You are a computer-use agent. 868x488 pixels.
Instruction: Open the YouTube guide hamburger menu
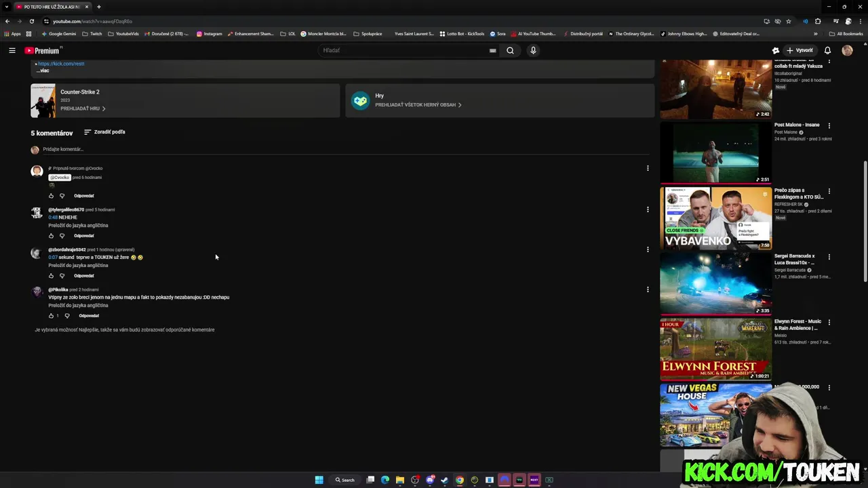click(x=12, y=50)
